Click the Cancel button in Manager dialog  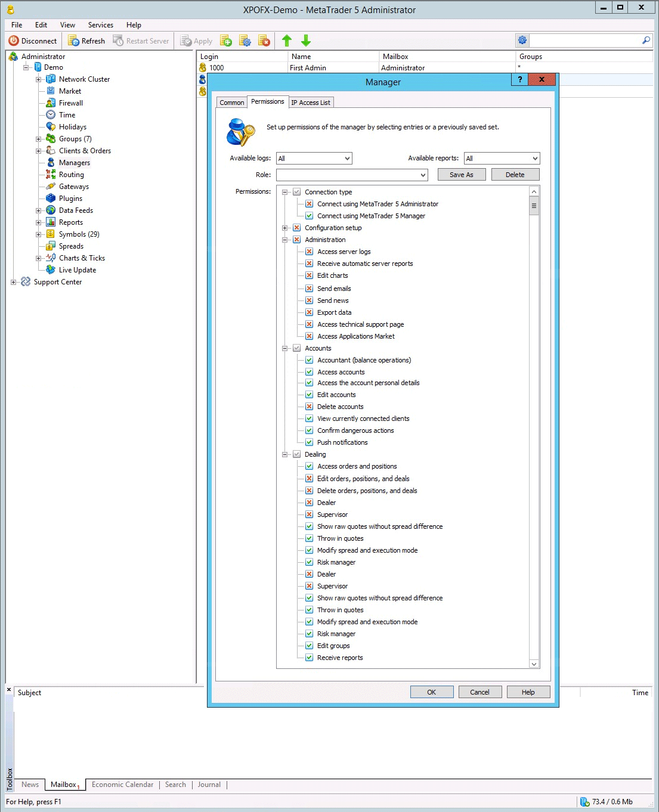479,692
